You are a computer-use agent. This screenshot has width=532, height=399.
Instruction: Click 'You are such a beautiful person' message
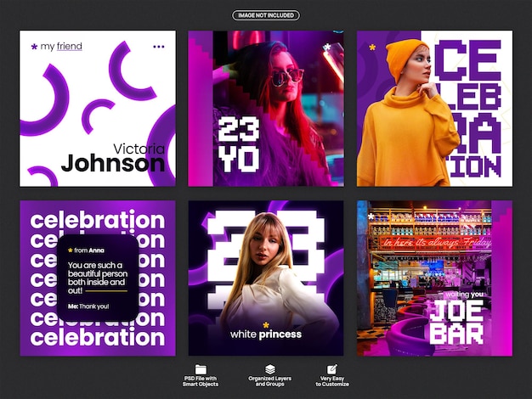click(98, 278)
